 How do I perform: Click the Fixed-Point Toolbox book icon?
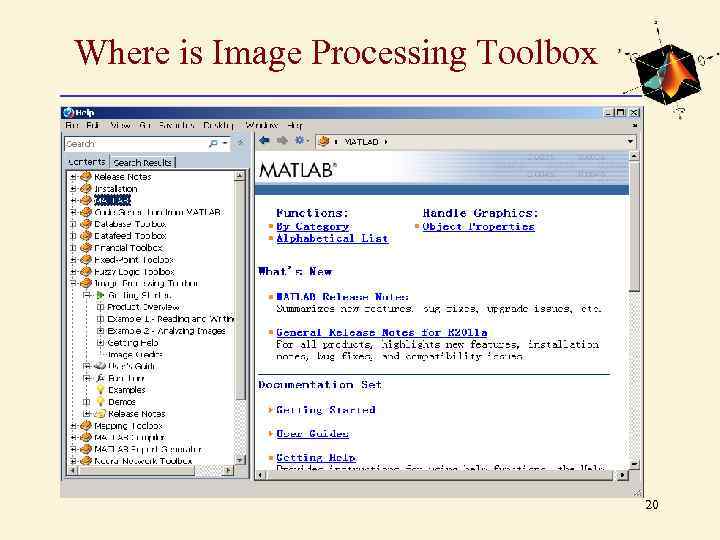(x=86, y=260)
